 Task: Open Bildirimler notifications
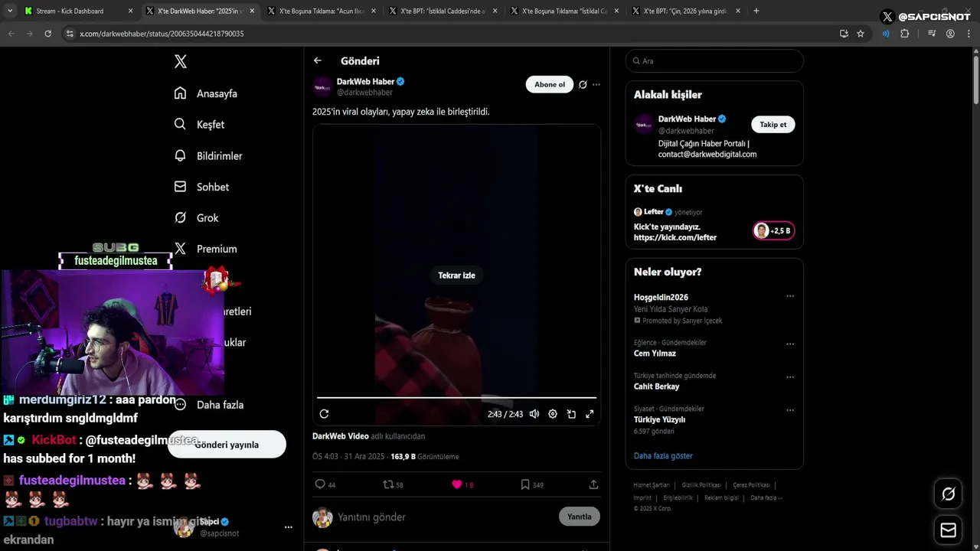point(208,155)
